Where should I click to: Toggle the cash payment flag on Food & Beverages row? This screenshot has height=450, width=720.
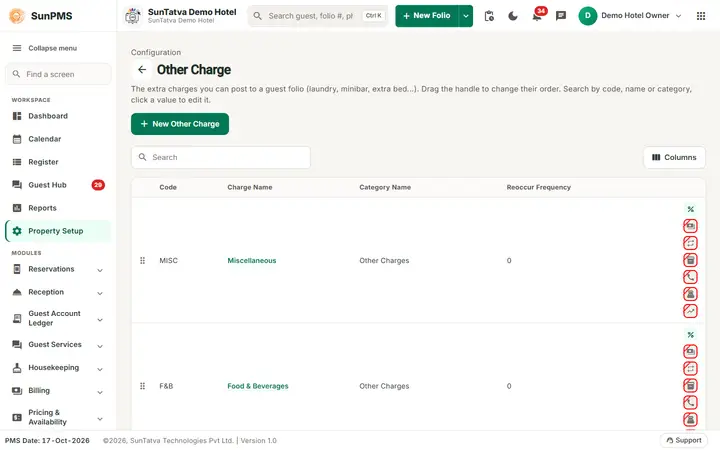click(x=690, y=351)
